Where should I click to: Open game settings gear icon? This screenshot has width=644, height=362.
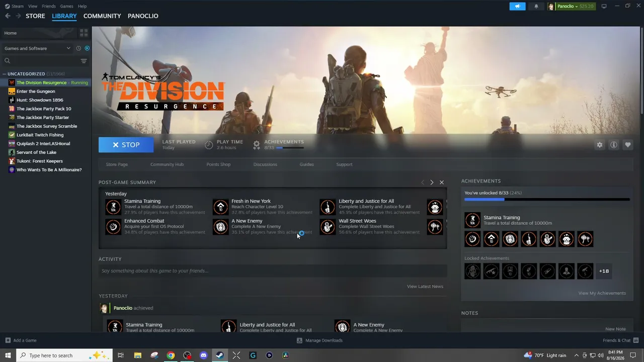pyautogui.click(x=599, y=145)
